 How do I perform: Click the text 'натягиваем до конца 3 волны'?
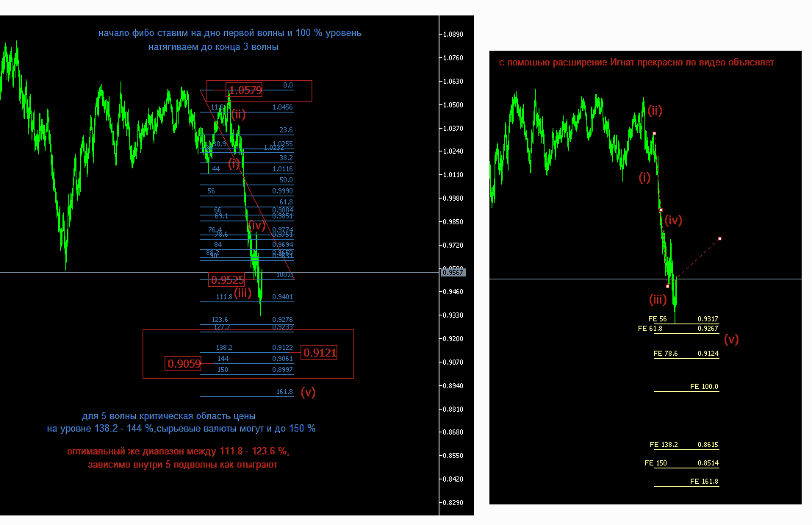(x=213, y=46)
